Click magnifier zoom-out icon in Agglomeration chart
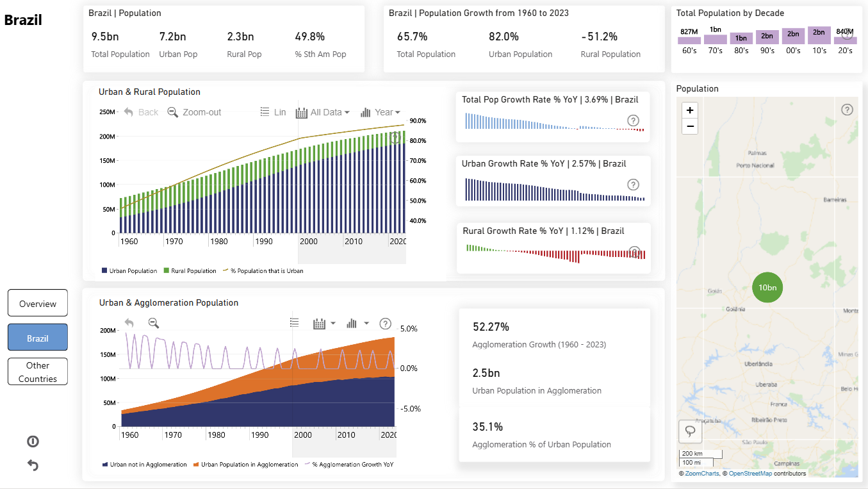This screenshot has width=868, height=489. (x=154, y=323)
